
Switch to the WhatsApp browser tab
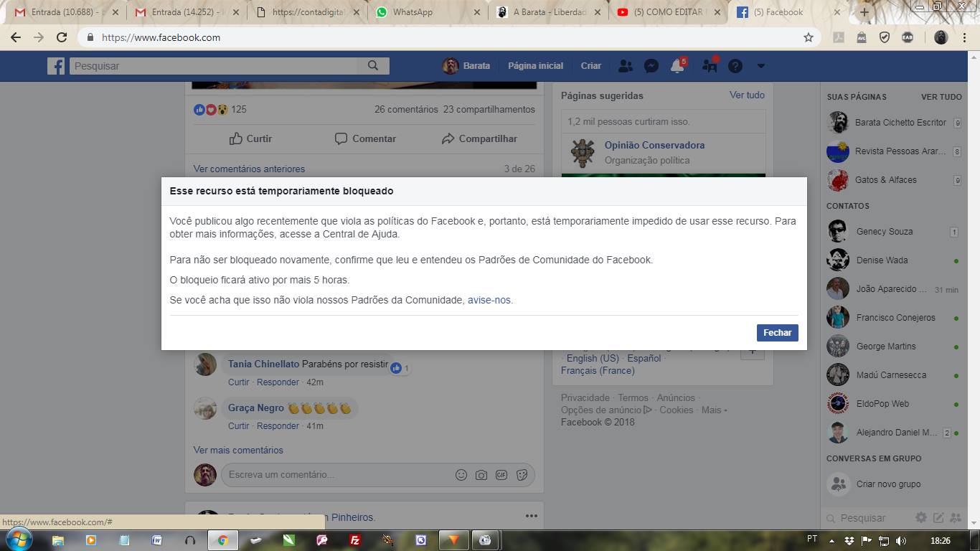point(428,12)
